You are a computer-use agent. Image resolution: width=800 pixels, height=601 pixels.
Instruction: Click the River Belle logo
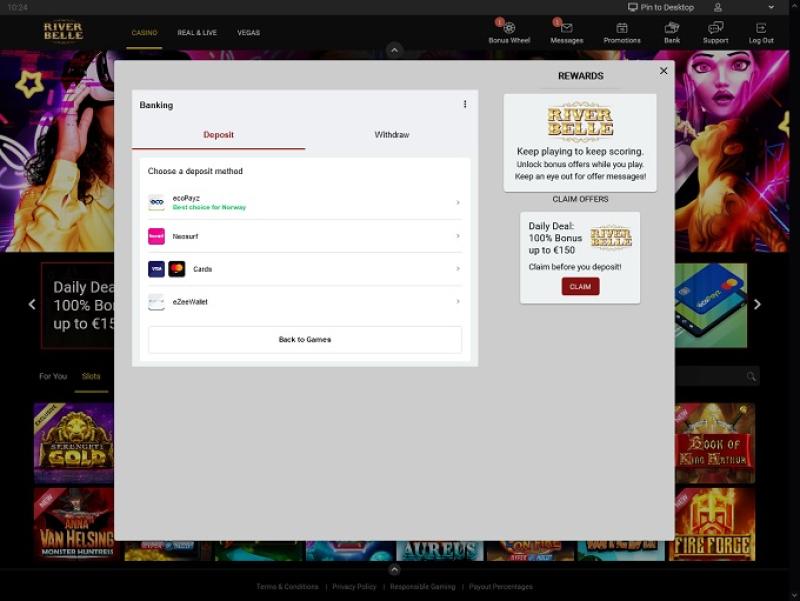coord(63,32)
